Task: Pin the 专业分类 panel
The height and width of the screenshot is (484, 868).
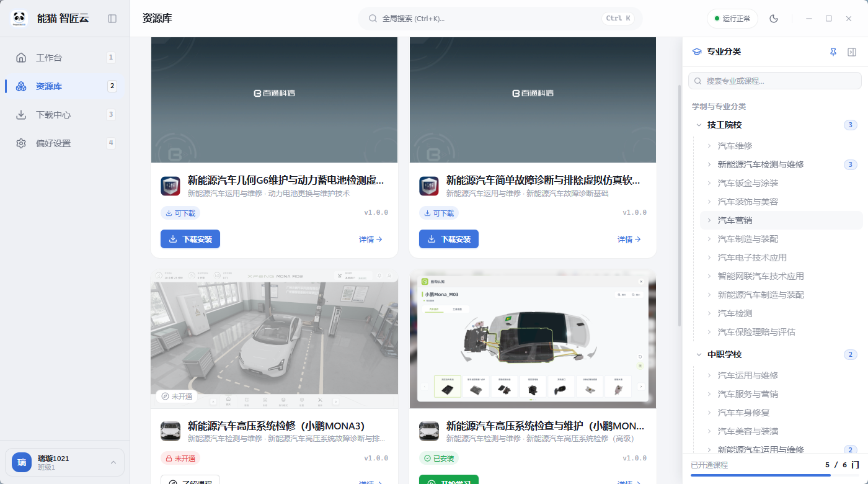Action: click(x=833, y=52)
